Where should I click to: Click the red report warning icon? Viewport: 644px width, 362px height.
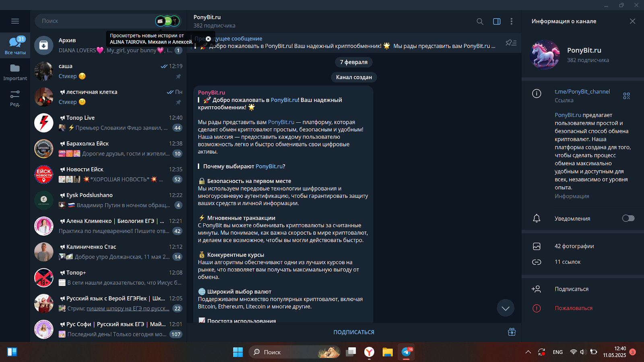[537, 308]
